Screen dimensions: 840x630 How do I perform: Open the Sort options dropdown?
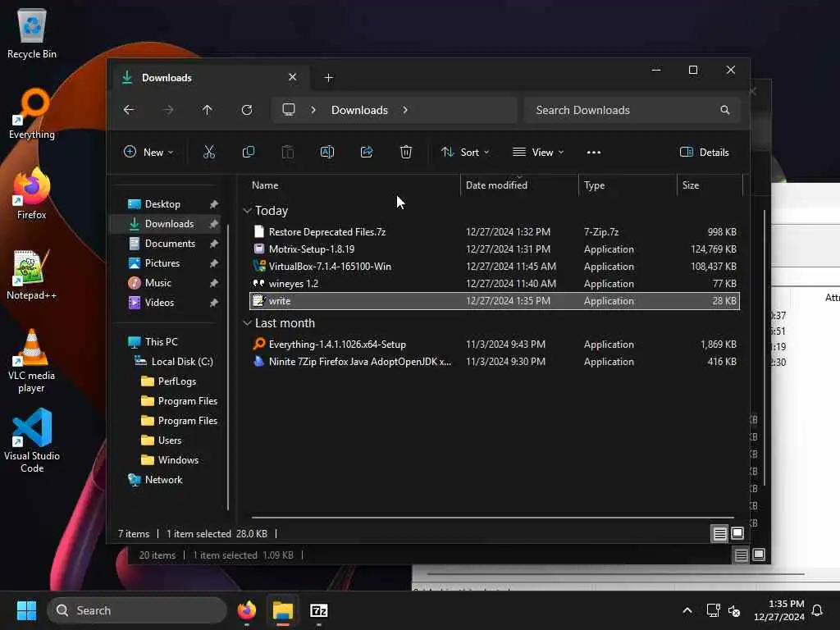coord(465,152)
